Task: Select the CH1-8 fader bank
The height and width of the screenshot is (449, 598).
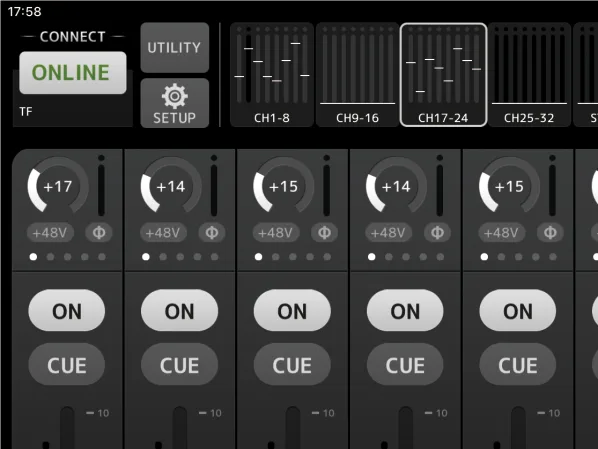Action: coord(272,75)
